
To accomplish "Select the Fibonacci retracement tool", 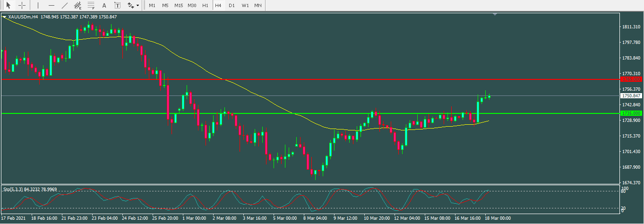I will click(x=91, y=6).
